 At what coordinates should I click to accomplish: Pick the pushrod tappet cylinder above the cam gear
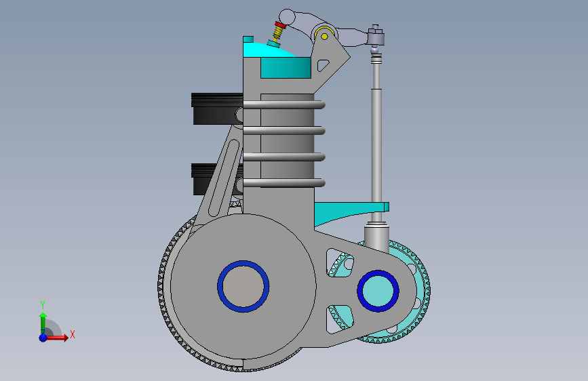(376, 237)
